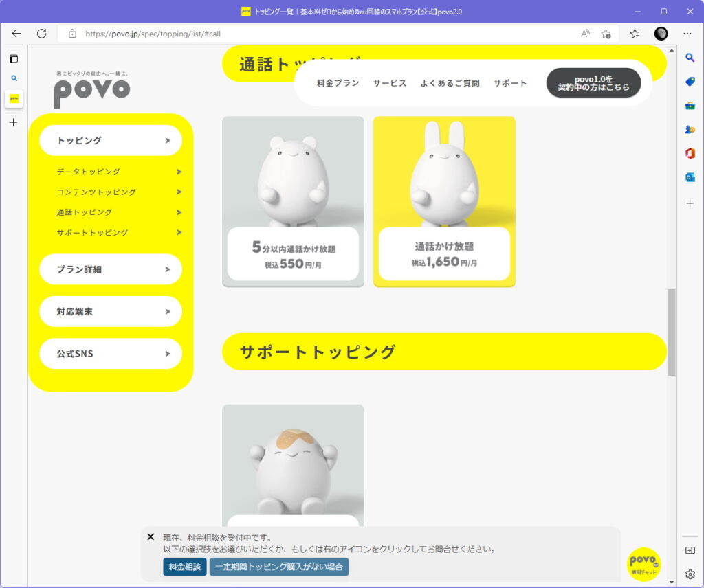704x588 pixels.
Task: Select the 5分以内通話かけ放題 topping card
Action: point(293,201)
